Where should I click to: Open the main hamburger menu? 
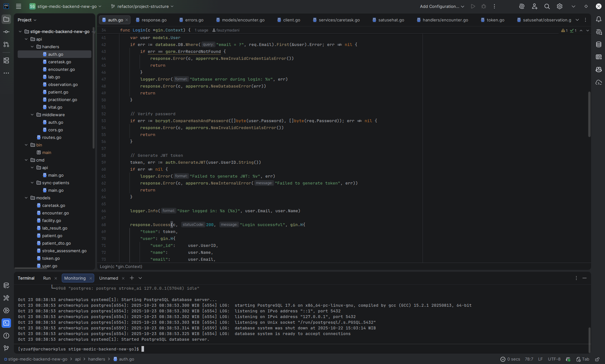click(19, 6)
